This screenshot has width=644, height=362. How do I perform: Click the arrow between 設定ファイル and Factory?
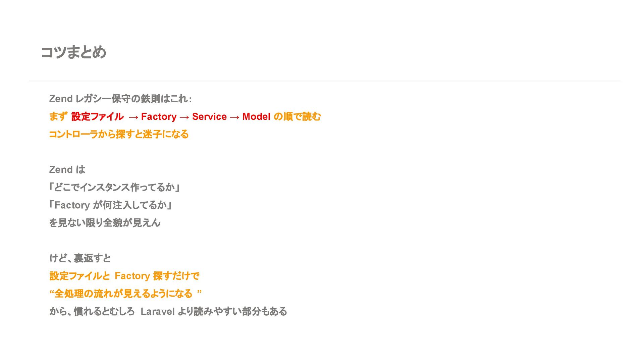click(x=133, y=117)
